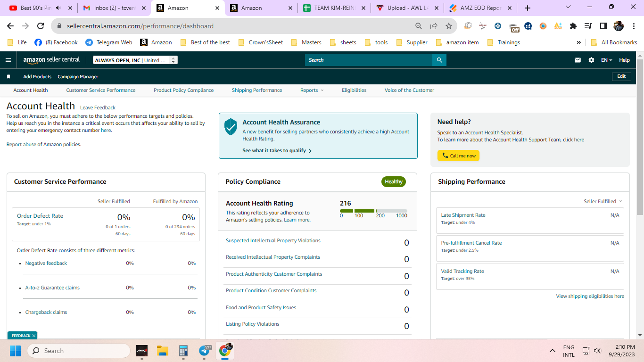Image resolution: width=644 pixels, height=362 pixels.
Task: Click the Edit button in the top bar
Action: [x=621, y=76]
